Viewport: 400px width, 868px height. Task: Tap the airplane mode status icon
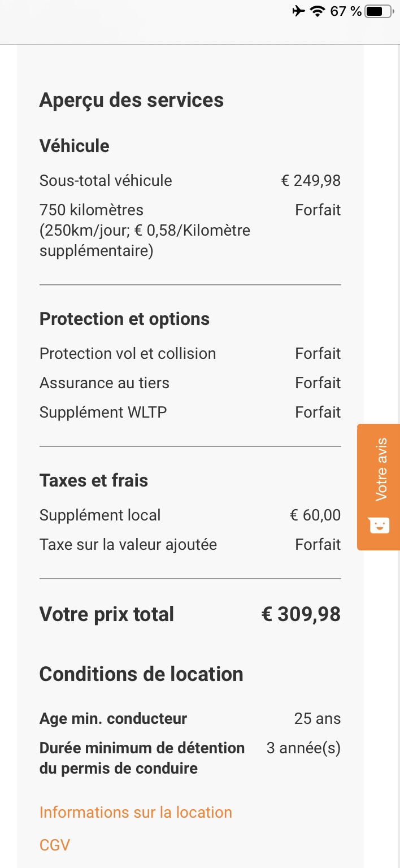coord(299,11)
